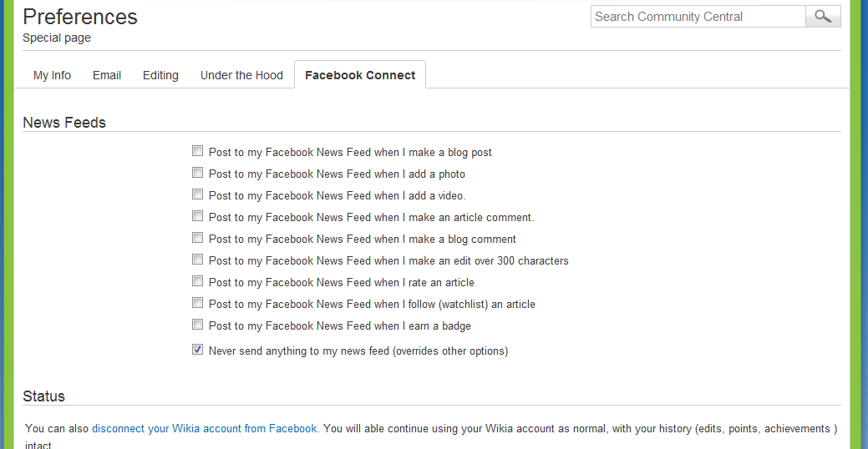This screenshot has width=868, height=449.
Task: Go to the Editing tab
Action: point(160,75)
